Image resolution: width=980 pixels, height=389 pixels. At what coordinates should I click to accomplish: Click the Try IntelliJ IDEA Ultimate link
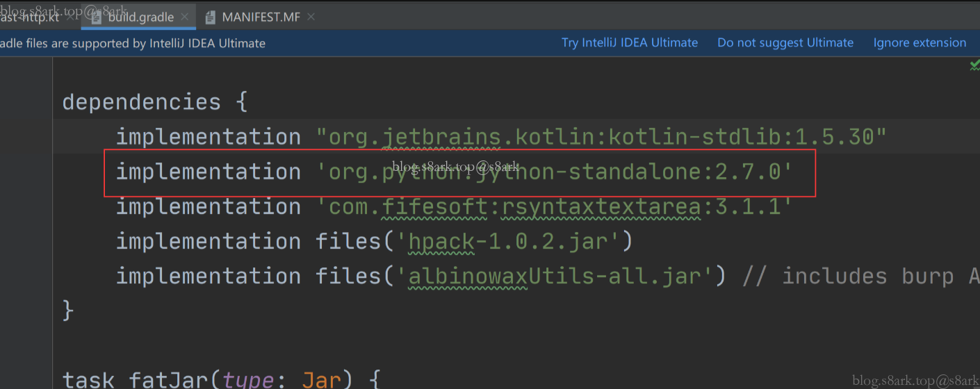[629, 42]
